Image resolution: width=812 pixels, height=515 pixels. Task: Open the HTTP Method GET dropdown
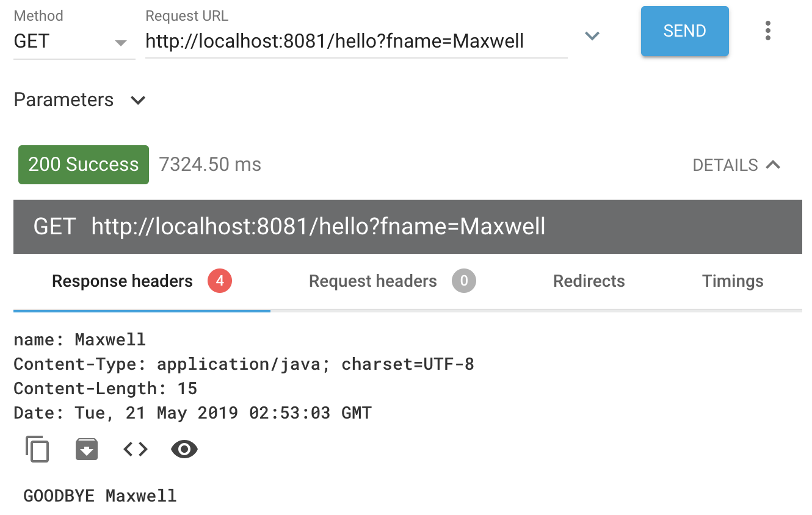[x=74, y=41]
